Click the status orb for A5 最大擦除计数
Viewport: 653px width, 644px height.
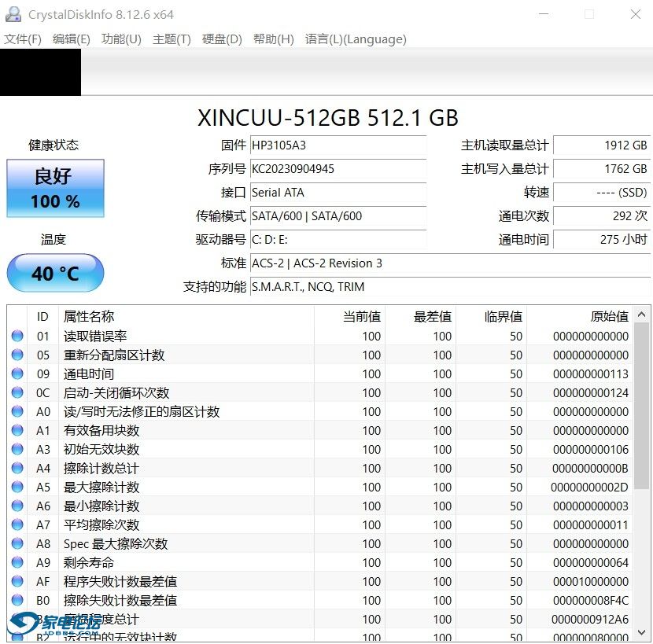(x=17, y=487)
